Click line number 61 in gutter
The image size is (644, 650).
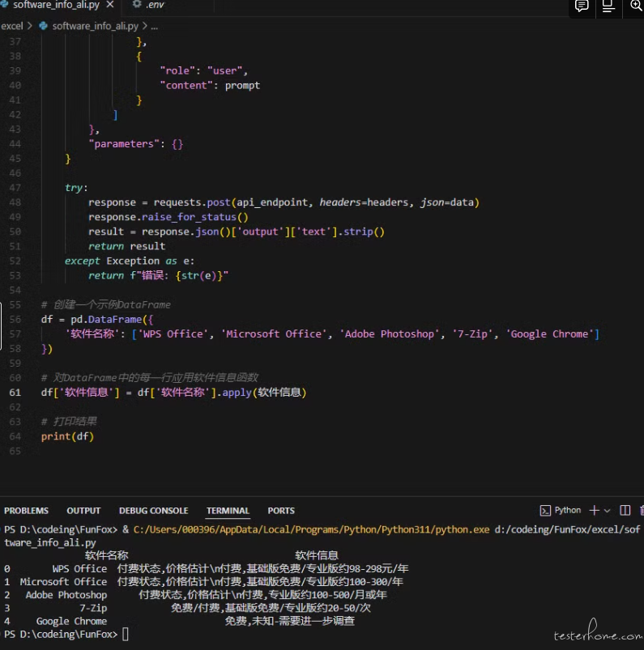(15, 393)
